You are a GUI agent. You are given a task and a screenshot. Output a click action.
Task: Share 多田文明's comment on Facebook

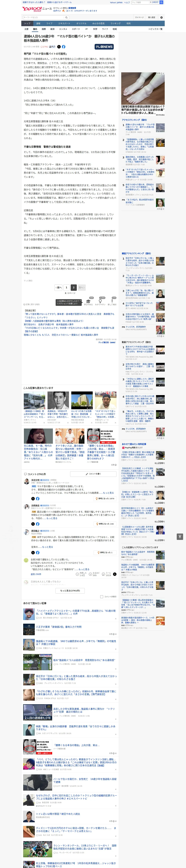(38, 498)
